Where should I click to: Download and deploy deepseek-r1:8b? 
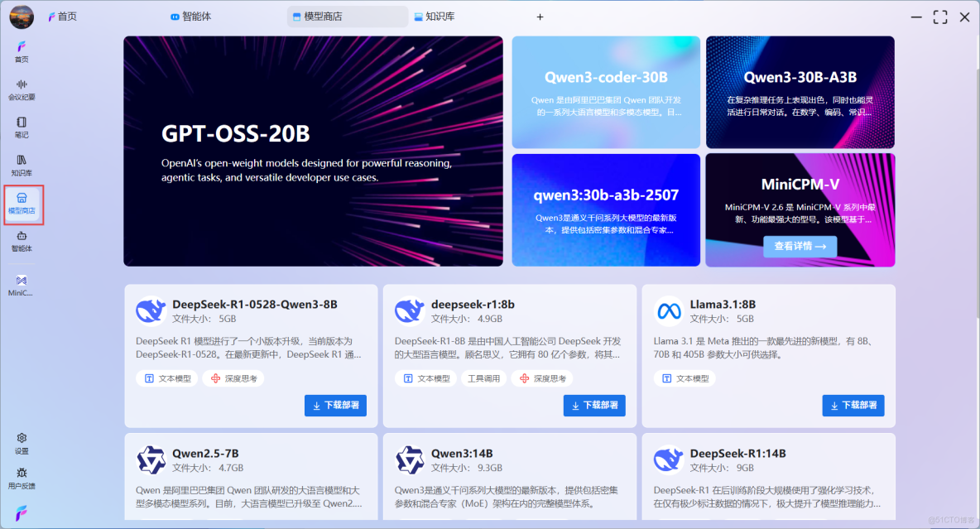594,405
